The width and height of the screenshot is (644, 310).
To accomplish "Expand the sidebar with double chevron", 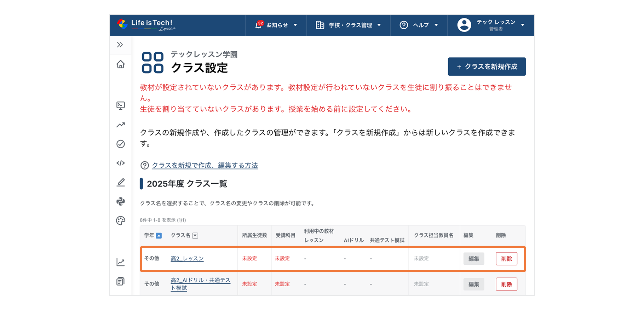I will (x=120, y=45).
